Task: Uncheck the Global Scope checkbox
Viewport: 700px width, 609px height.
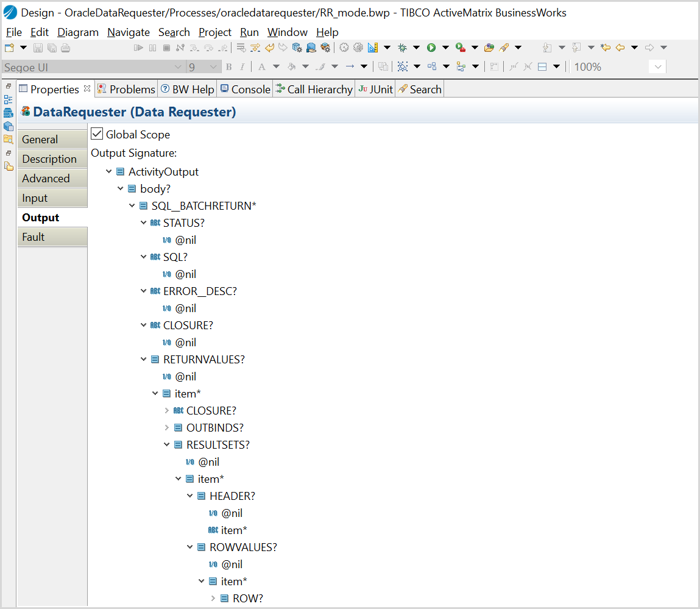Action: 97,134
